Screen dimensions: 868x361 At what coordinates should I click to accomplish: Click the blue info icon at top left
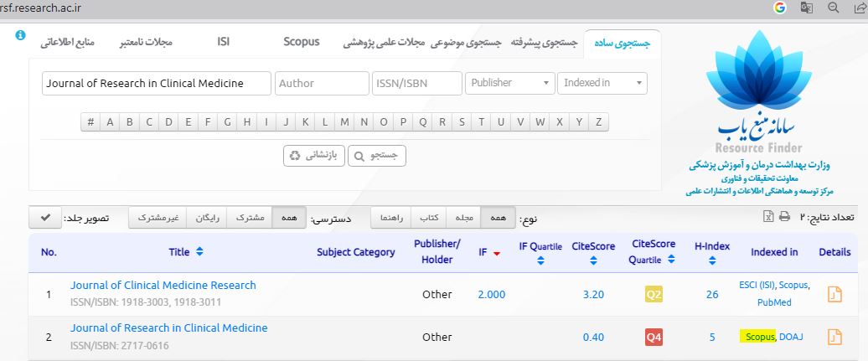tap(21, 35)
